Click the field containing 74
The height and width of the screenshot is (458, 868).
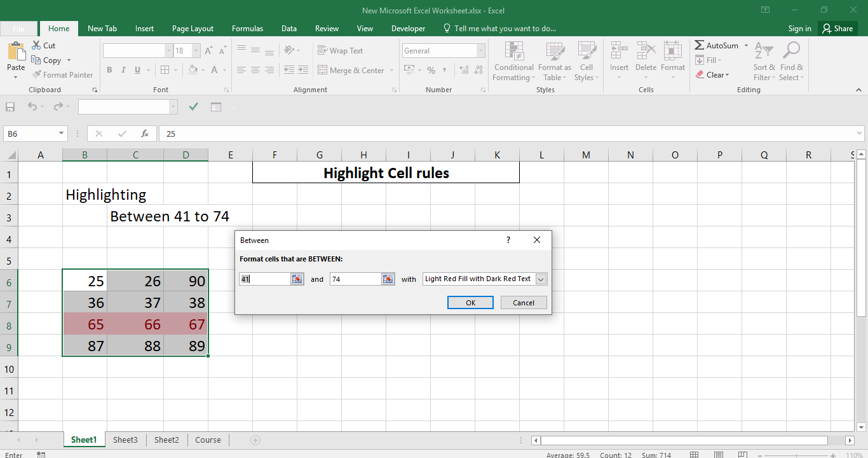click(x=356, y=279)
